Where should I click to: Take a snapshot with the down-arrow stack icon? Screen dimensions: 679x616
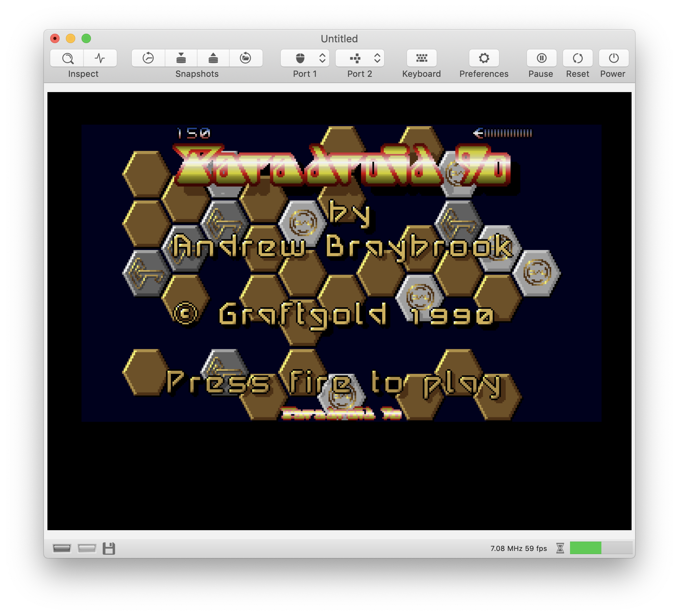pyautogui.click(x=181, y=58)
